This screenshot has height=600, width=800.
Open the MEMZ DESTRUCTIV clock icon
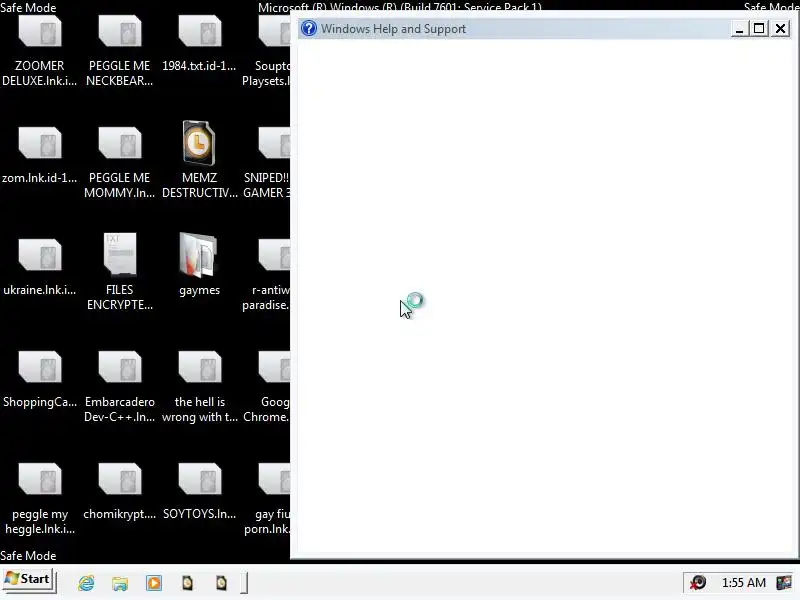199,143
